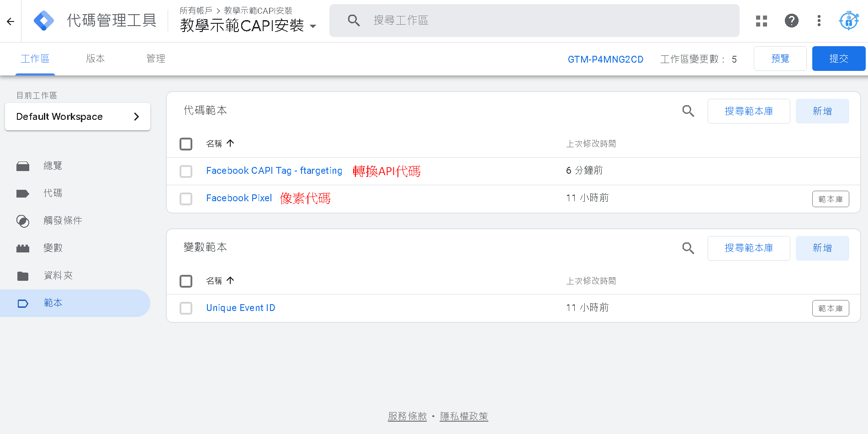Expand the Default Workspace selector

tap(78, 117)
